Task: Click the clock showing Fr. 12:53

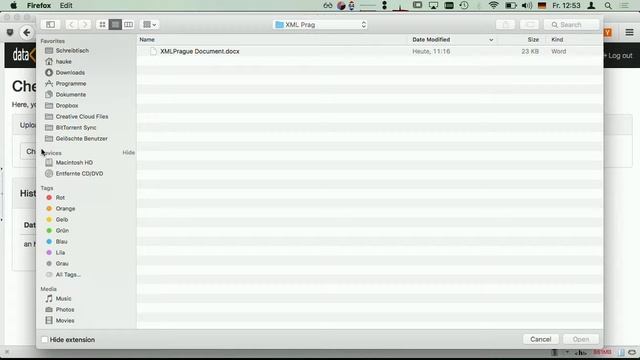Action: 566,6
